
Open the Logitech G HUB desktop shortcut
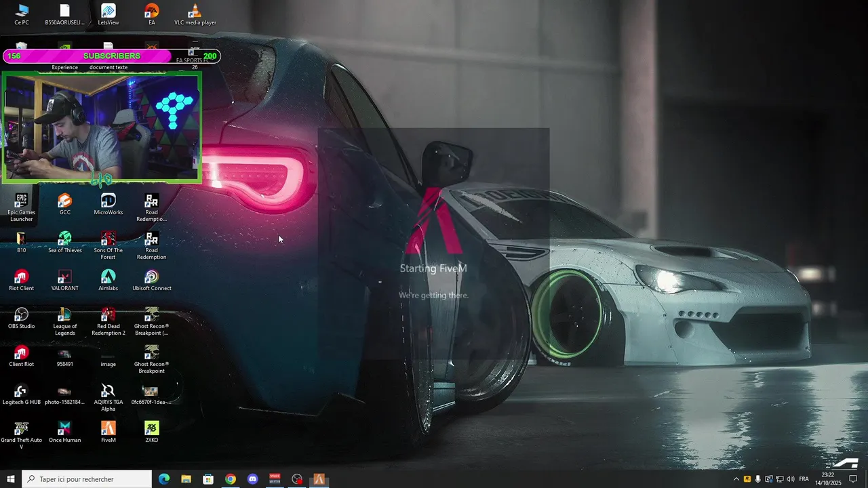22,394
